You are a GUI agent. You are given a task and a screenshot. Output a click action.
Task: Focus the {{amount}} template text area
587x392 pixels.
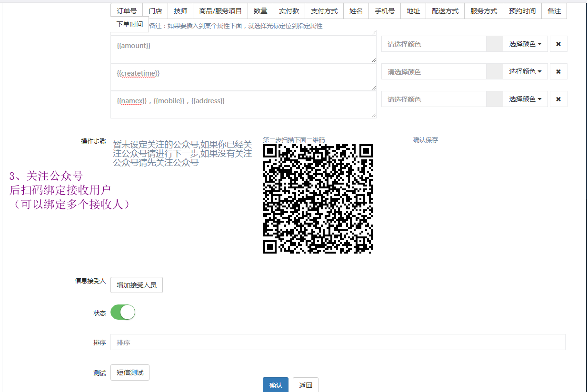pyautogui.click(x=243, y=49)
